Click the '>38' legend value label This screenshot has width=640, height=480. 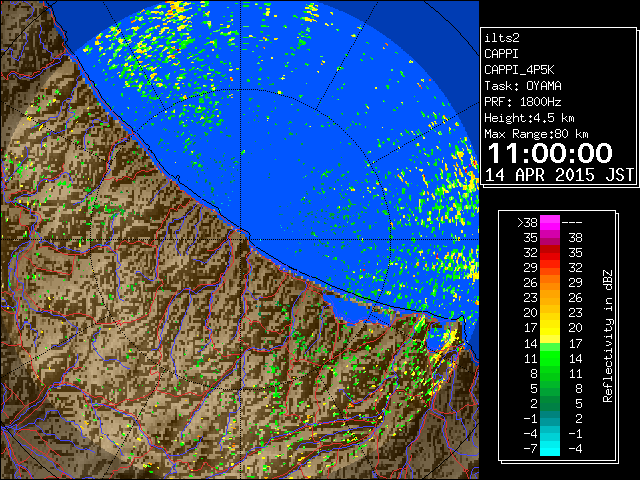point(527,223)
